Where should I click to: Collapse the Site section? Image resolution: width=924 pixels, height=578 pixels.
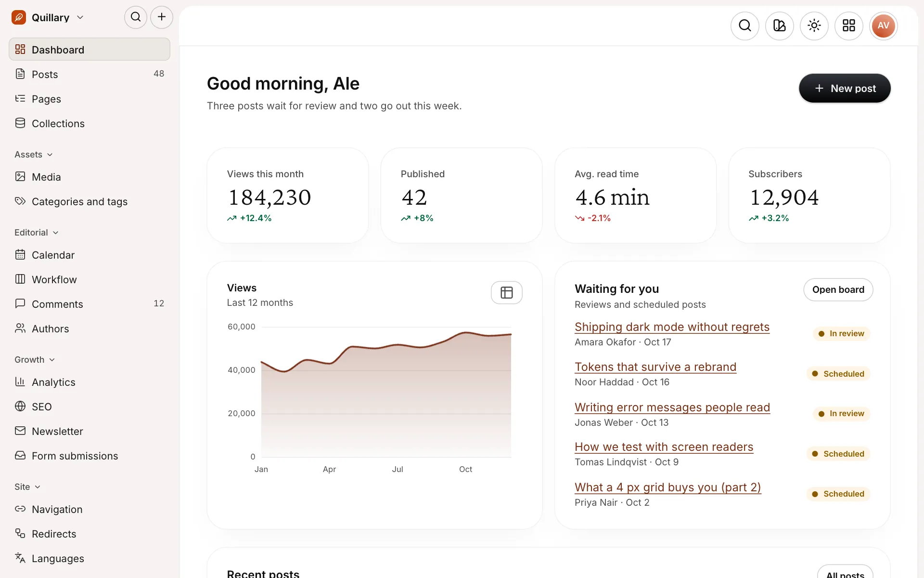27,487
